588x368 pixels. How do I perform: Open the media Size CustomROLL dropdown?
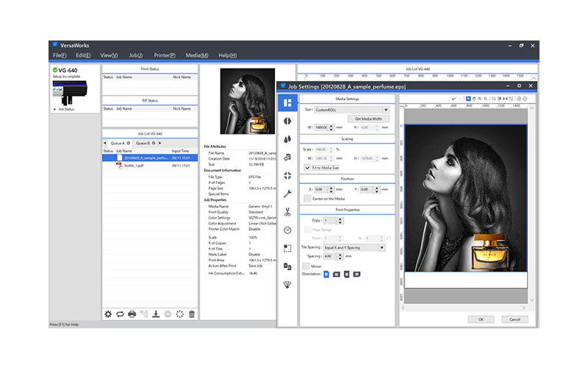pos(351,110)
